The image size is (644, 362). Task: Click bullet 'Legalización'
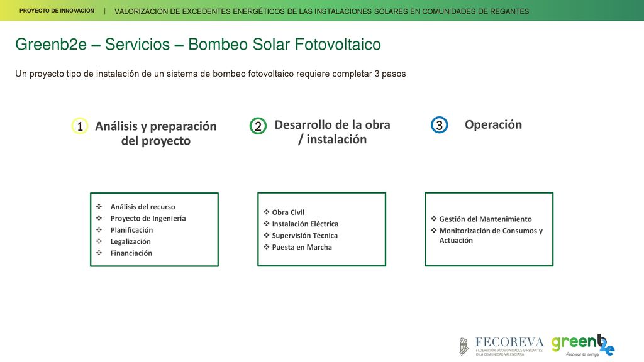(130, 241)
